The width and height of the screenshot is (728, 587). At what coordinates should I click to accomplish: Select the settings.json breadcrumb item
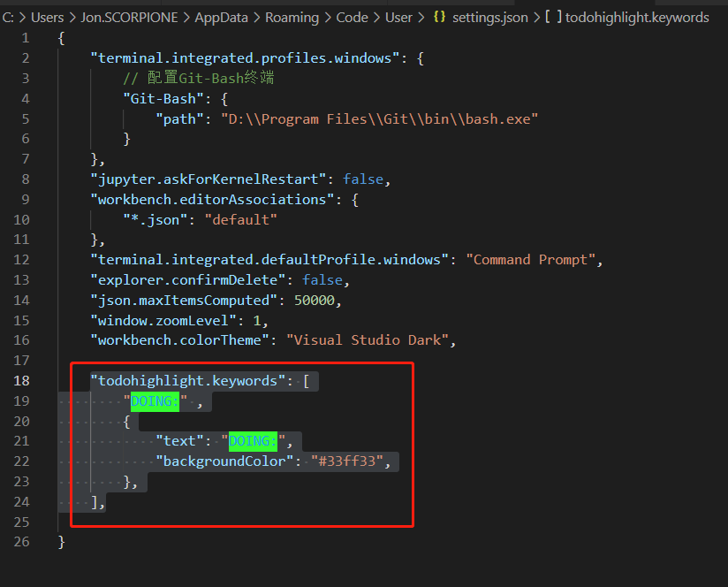491,17
